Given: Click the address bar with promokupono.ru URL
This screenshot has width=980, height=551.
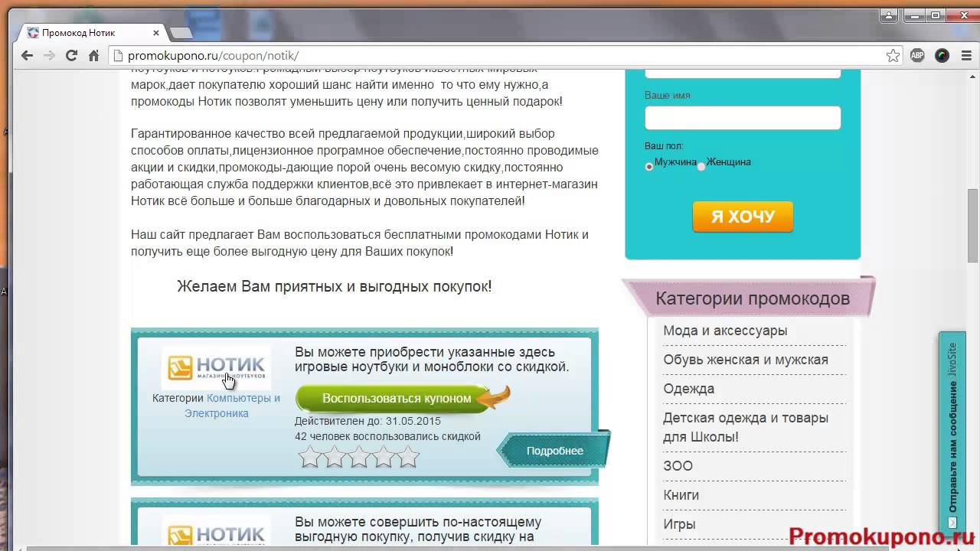Looking at the screenshot, I should click(505, 55).
